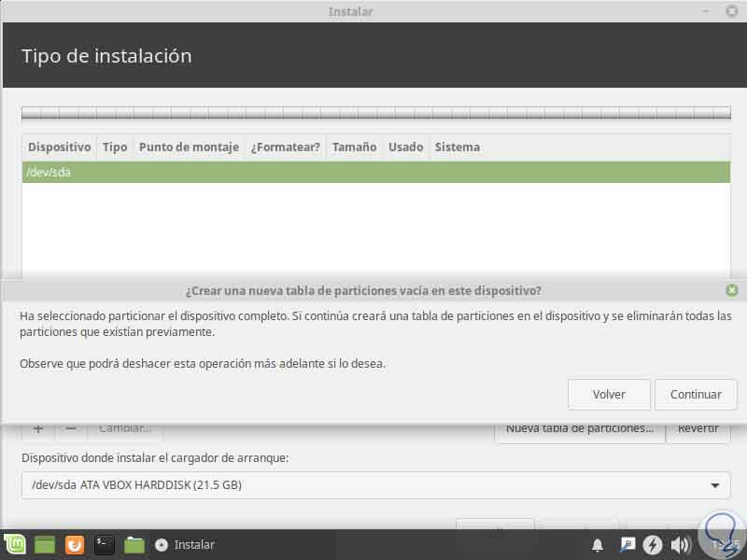Open the power manager tray icon
The height and width of the screenshot is (560, 747).
pos(653,545)
